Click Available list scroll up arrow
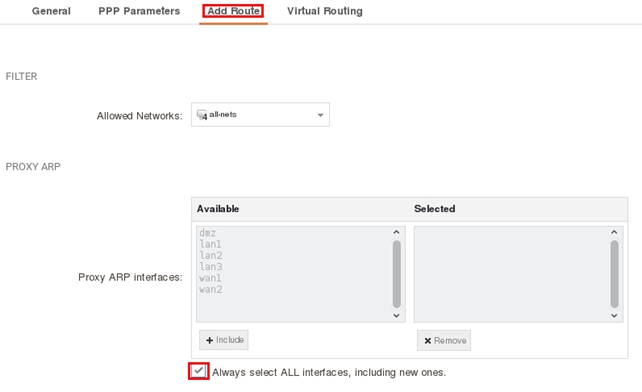The width and height of the screenshot is (642, 392). click(396, 232)
